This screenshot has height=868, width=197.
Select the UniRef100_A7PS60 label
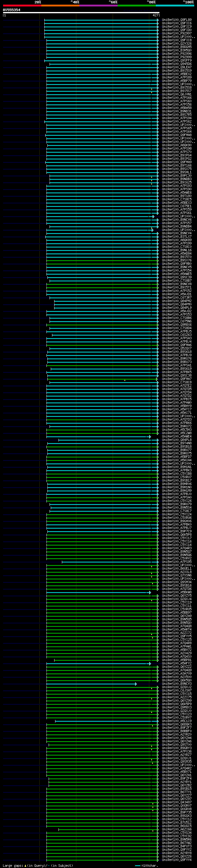(x=176, y=101)
